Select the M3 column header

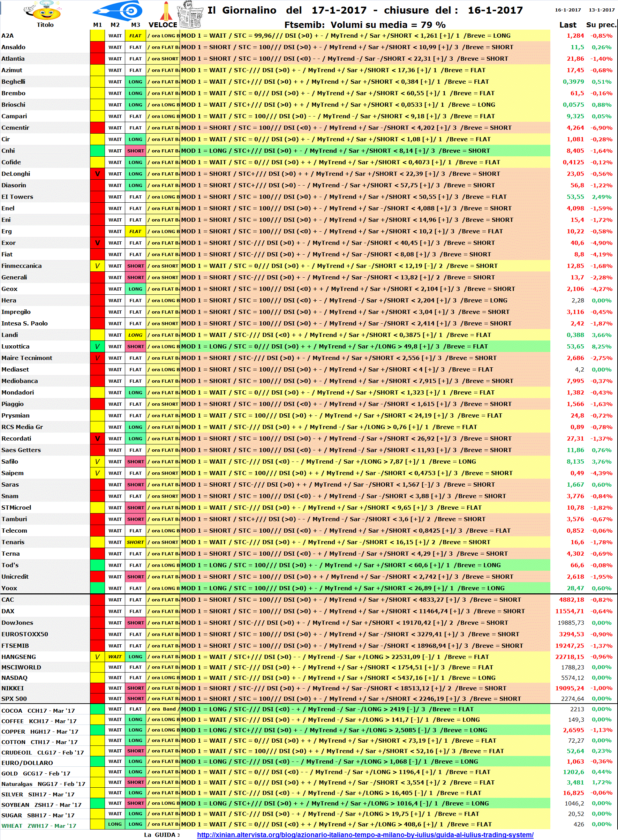[135, 25]
